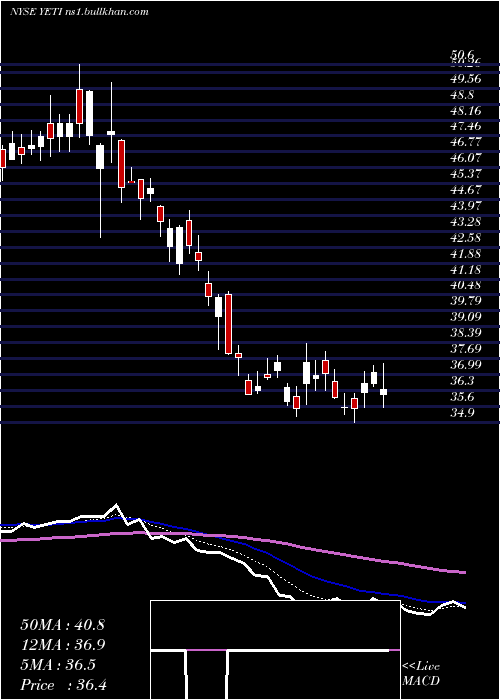500x700 pixels.
Task: Click the 47.46 price axis label
Action: (x=466, y=126)
